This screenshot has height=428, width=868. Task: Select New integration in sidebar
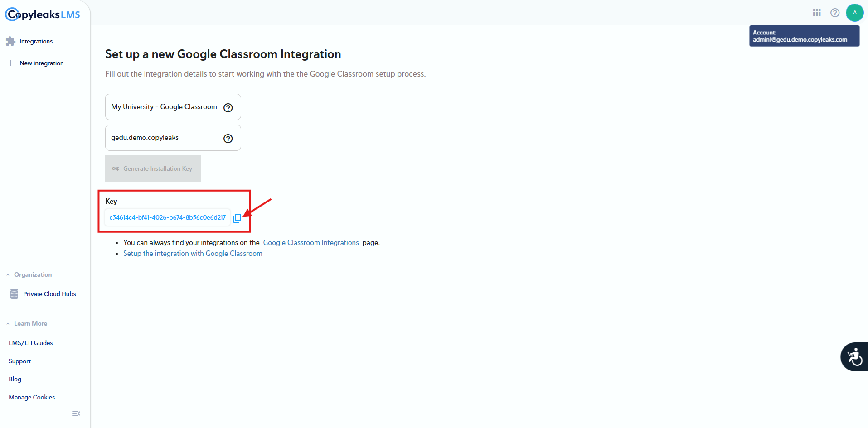coord(42,63)
